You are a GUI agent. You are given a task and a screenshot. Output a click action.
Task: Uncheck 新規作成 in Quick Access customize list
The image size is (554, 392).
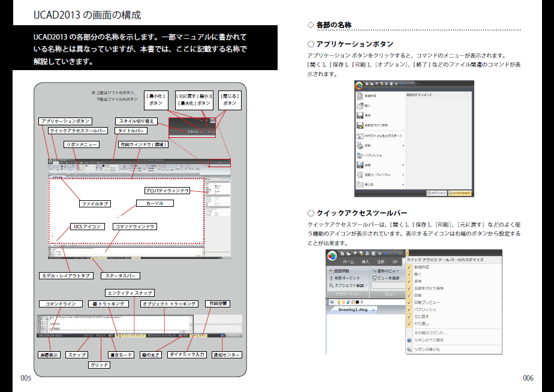point(409,267)
